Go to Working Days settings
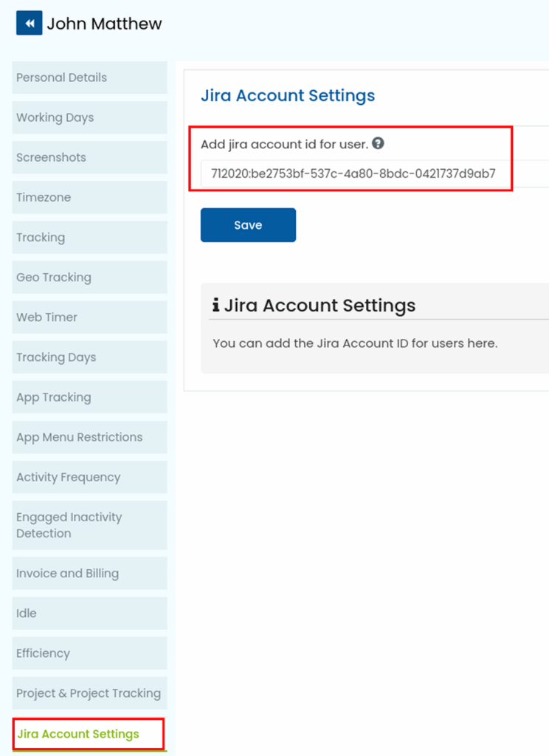Viewport: 549px width, 756px height. (89, 117)
